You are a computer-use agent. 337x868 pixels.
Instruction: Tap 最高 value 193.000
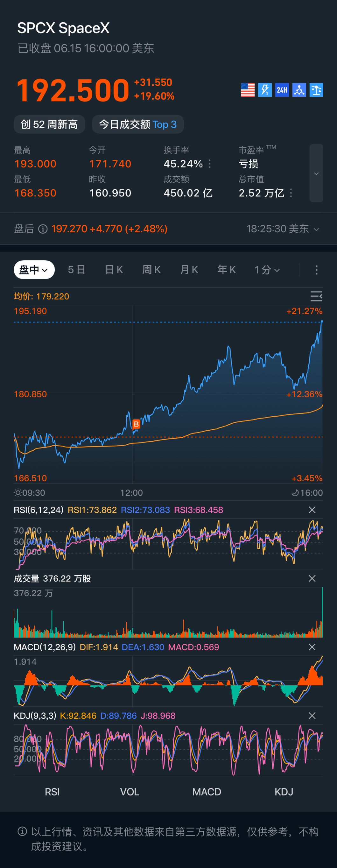click(x=35, y=164)
